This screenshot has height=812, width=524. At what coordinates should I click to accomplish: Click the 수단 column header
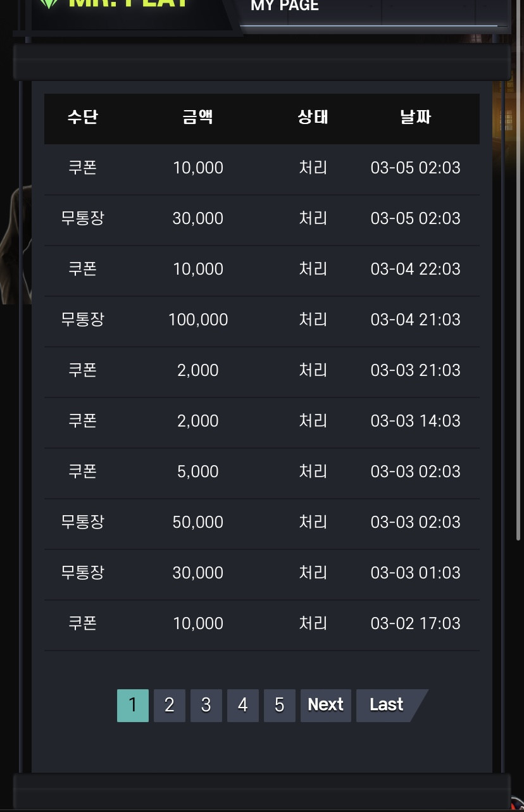pyautogui.click(x=83, y=117)
